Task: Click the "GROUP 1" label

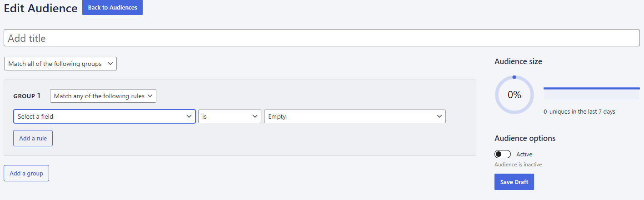Action: pyautogui.click(x=27, y=96)
